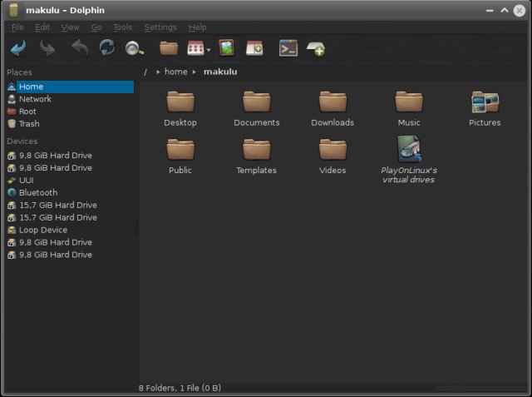Open the Settings menu
The image size is (532, 397).
(x=160, y=27)
